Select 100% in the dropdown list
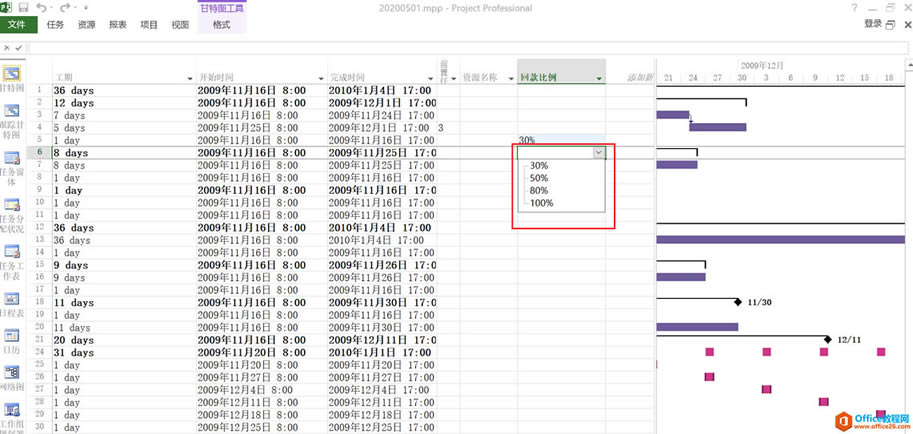The image size is (913, 434). (x=541, y=203)
